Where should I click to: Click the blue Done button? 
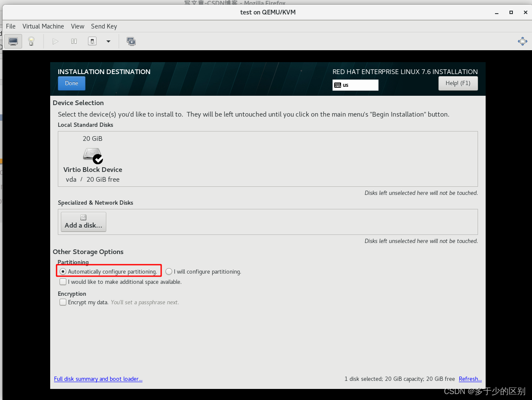71,83
